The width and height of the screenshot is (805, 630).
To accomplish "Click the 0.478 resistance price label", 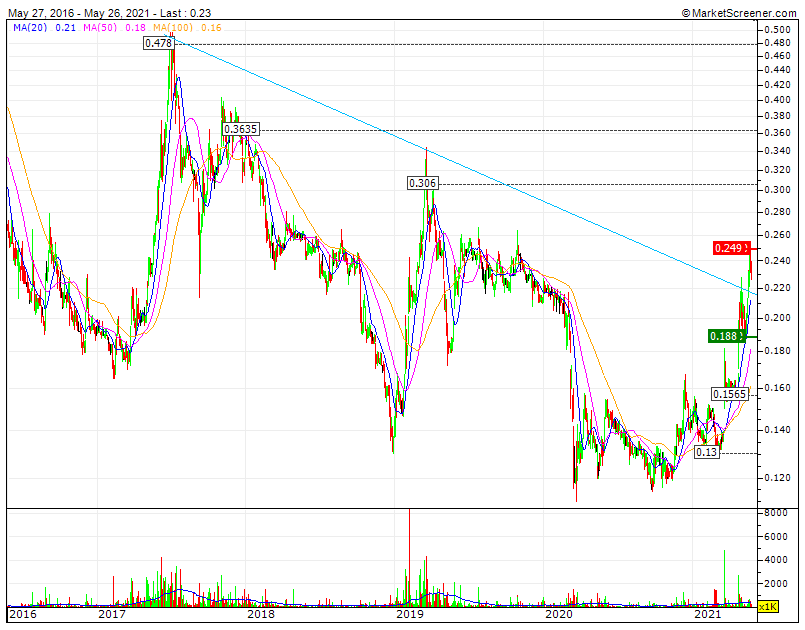I will [159, 43].
